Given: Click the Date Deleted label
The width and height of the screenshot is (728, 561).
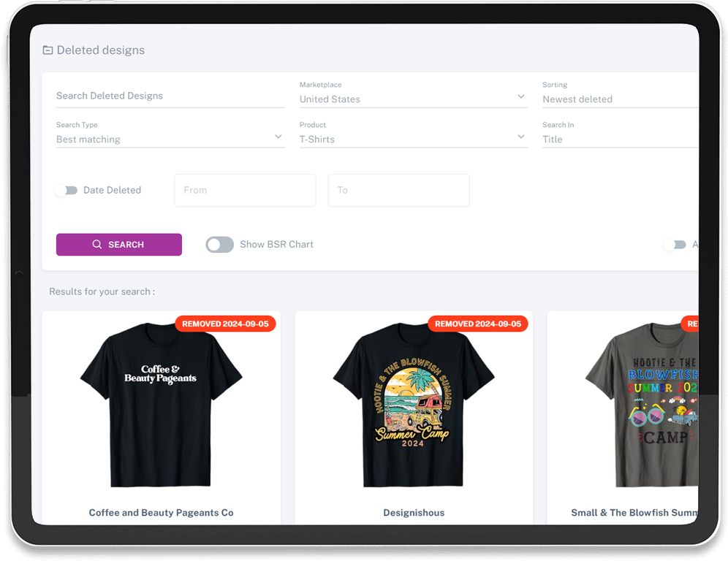Looking at the screenshot, I should click(x=112, y=190).
